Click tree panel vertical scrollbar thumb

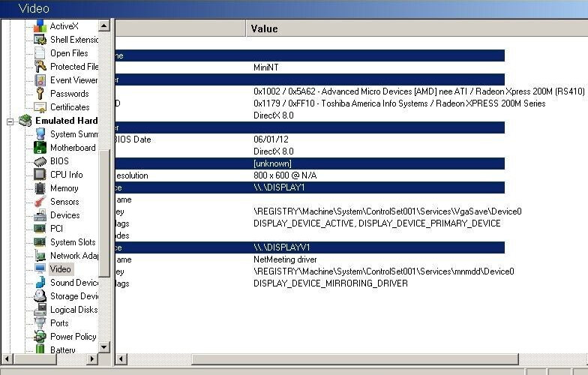click(x=103, y=213)
